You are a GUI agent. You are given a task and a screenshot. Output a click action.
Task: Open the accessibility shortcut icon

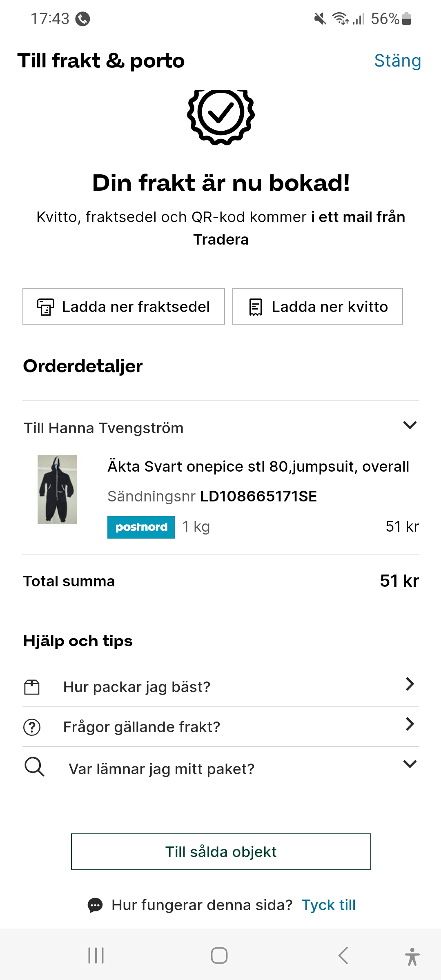pos(412,956)
